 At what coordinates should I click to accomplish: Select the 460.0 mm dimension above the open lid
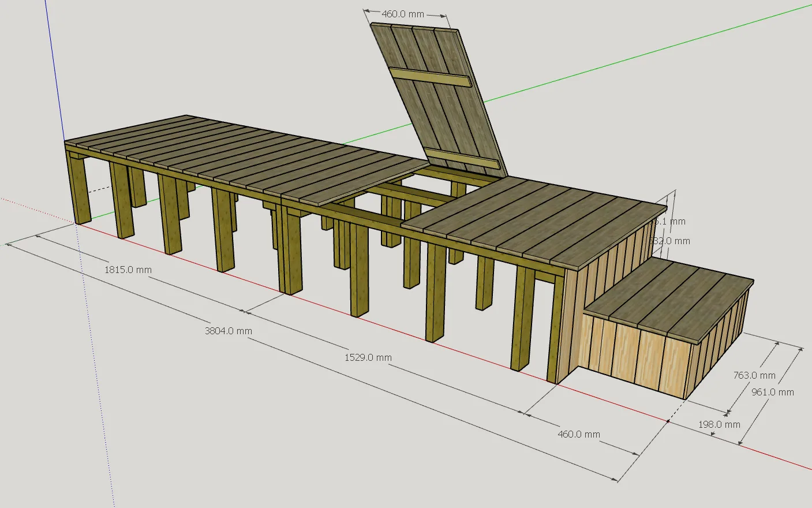[403, 13]
